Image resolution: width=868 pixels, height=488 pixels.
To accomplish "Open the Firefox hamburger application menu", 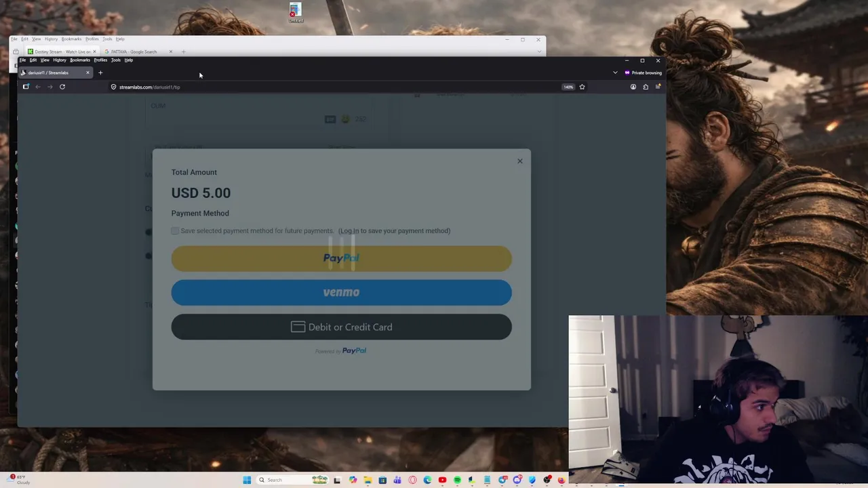I will [658, 87].
